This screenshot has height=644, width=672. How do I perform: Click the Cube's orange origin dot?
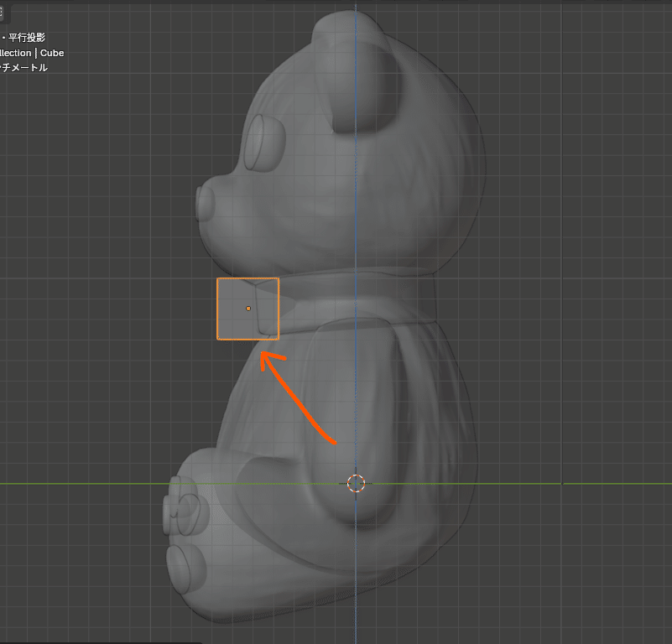[248, 309]
